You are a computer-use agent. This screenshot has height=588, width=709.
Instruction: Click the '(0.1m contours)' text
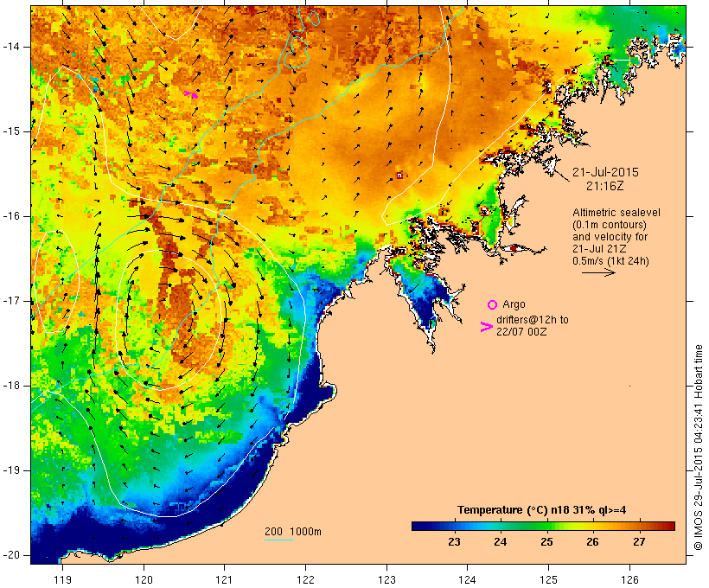[610, 225]
